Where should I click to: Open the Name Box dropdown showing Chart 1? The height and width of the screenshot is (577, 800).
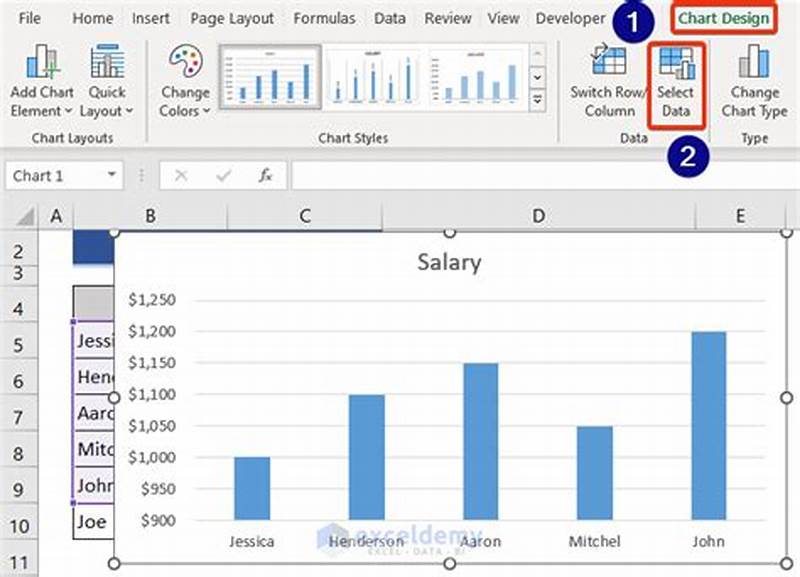[x=110, y=175]
